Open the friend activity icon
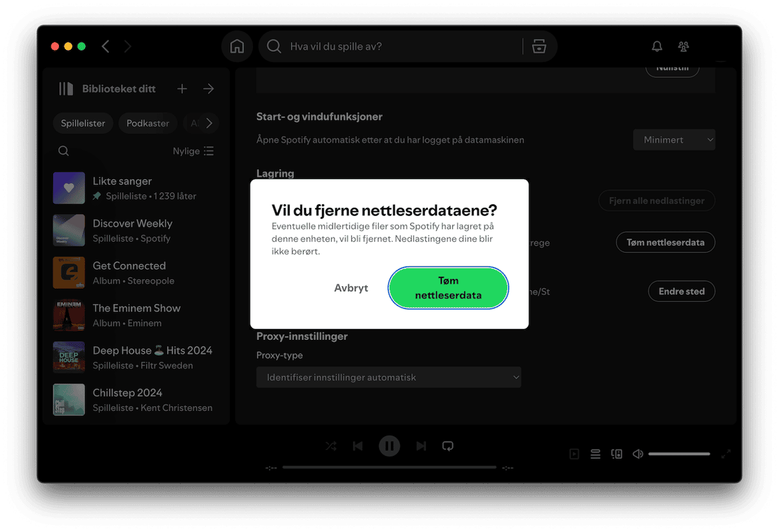This screenshot has width=779, height=532. click(x=684, y=47)
